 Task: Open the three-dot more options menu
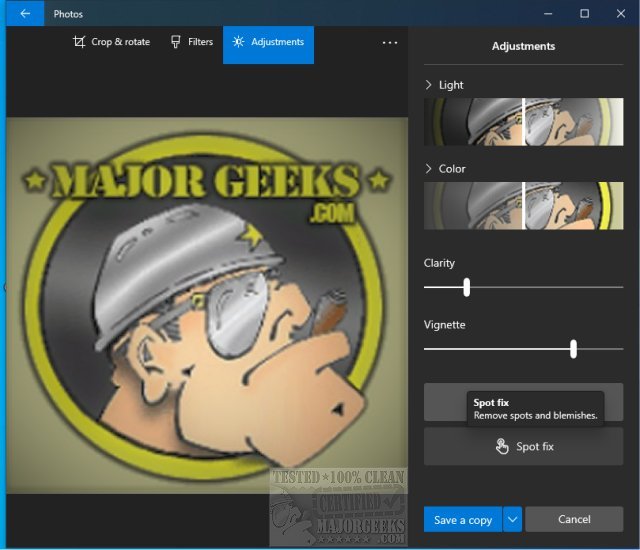[390, 43]
